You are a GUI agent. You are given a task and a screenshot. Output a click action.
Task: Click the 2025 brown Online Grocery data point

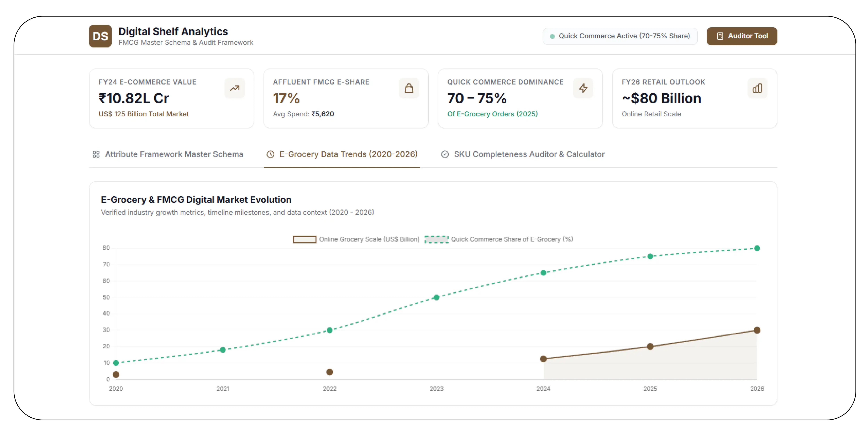(650, 347)
